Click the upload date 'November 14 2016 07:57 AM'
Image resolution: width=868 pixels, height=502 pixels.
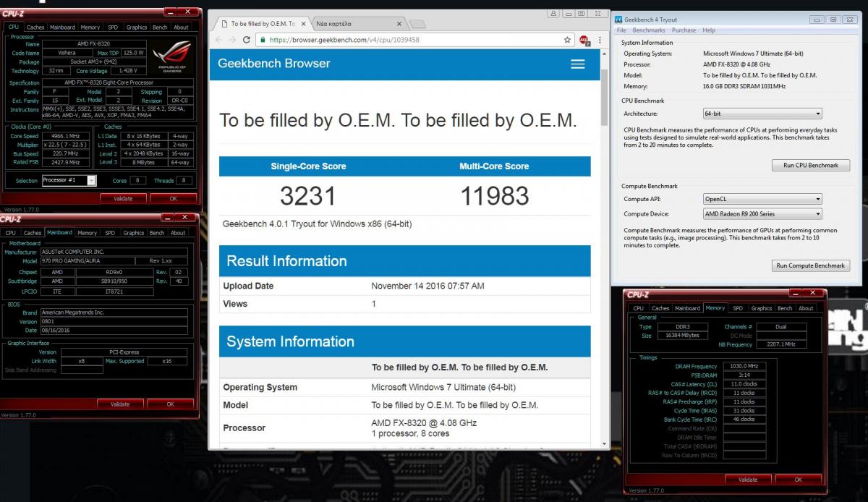427,286
